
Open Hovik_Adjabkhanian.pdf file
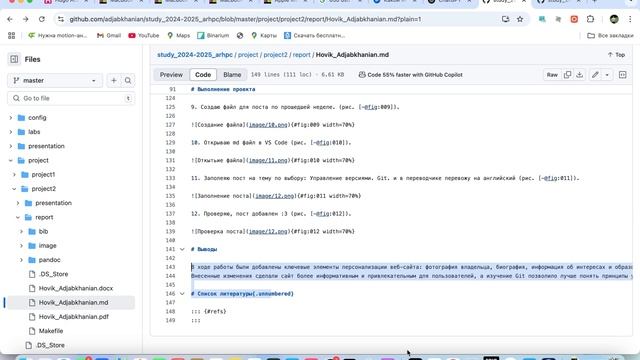click(x=73, y=317)
